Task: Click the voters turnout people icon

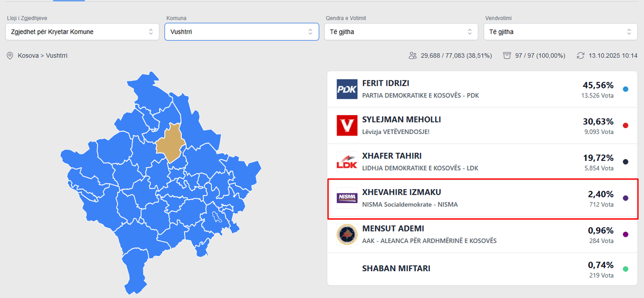Action: pyautogui.click(x=413, y=56)
